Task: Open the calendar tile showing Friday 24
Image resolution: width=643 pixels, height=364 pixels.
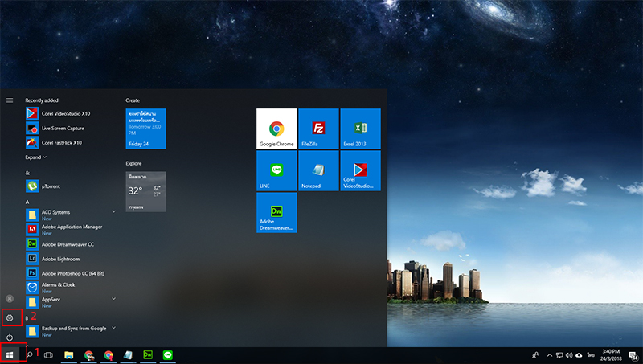Action: [x=145, y=129]
